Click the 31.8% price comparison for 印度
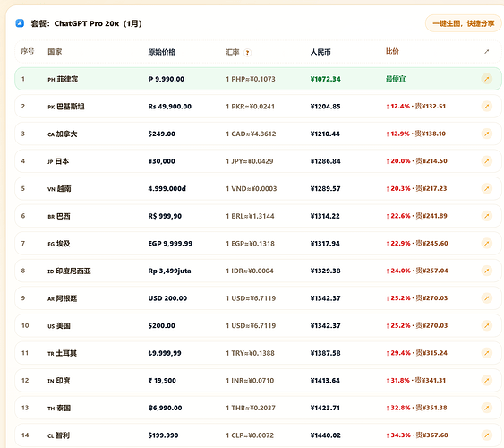This screenshot has height=448, width=504. pyautogui.click(x=415, y=381)
